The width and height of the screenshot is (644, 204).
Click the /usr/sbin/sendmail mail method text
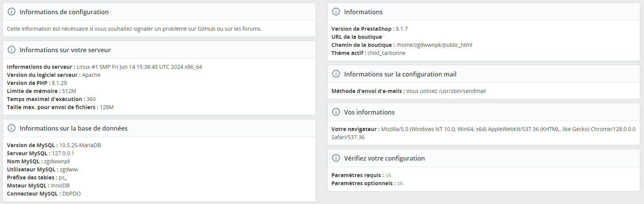pyautogui.click(x=462, y=91)
